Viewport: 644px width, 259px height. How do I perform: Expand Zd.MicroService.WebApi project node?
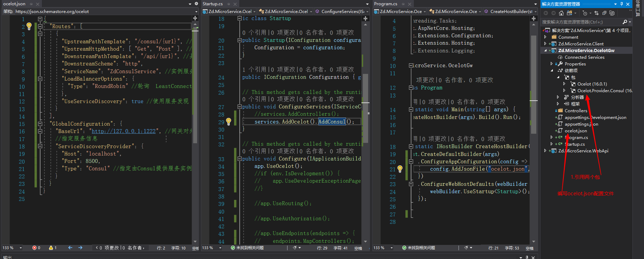click(x=545, y=151)
